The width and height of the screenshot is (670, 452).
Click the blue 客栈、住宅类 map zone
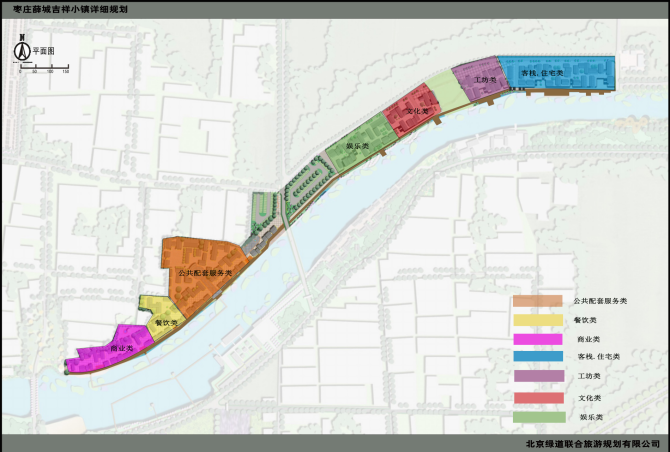[x=556, y=73]
